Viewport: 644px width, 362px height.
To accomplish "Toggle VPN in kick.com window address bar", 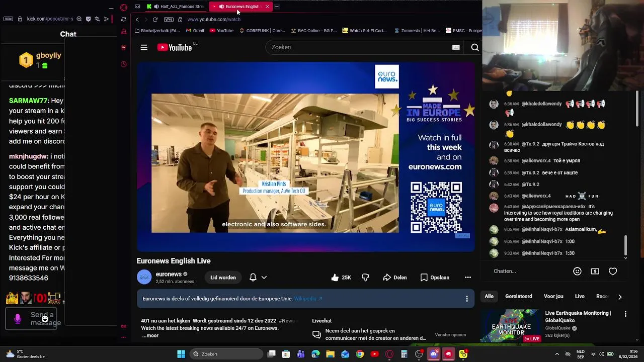I will [8, 19].
